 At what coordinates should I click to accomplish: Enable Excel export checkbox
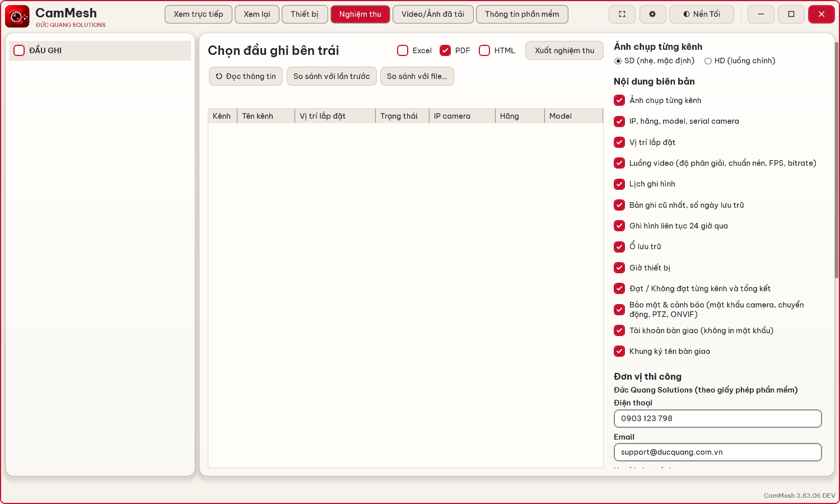click(x=403, y=50)
